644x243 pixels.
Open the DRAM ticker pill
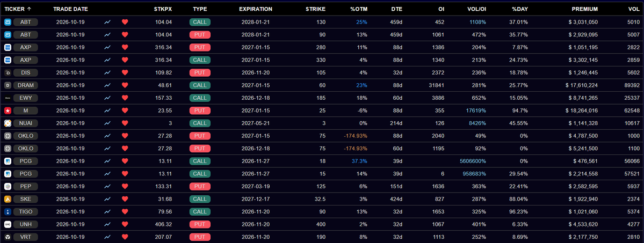(26, 85)
